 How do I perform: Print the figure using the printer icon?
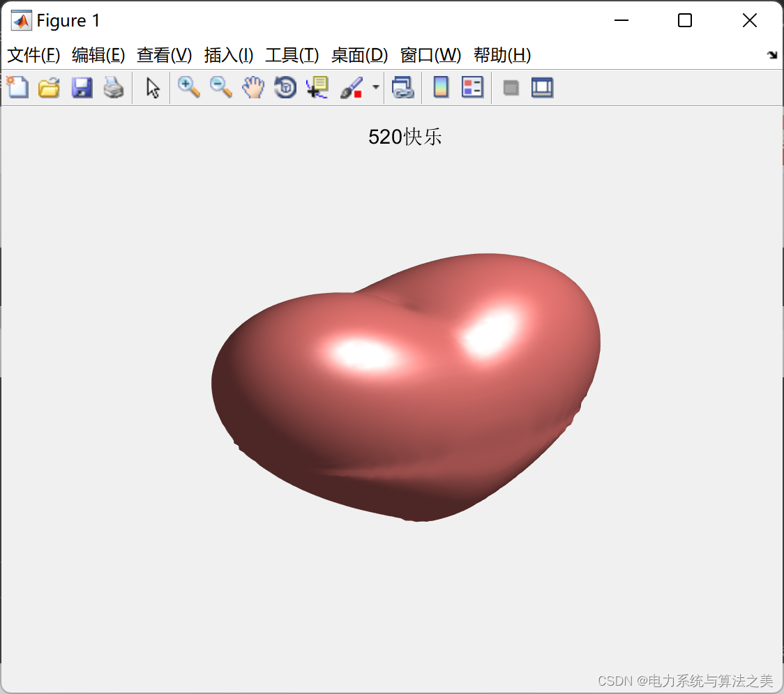114,87
